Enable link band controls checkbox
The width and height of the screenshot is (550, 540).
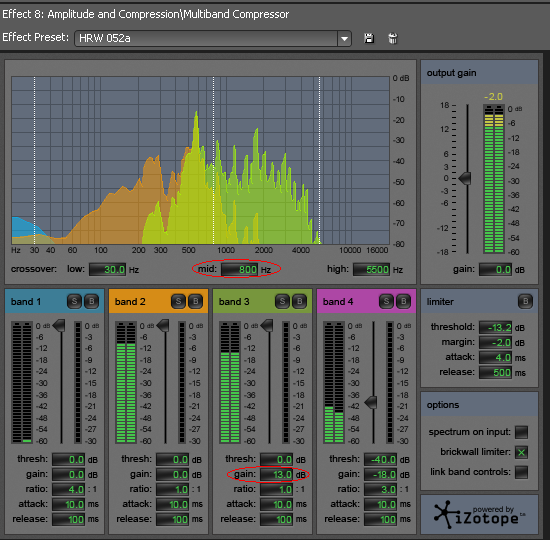pyautogui.click(x=521, y=472)
